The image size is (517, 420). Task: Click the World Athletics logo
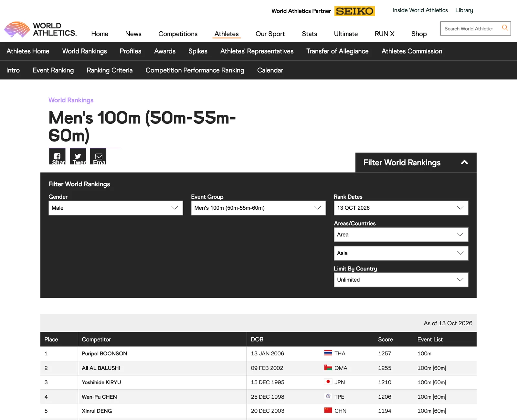pos(40,29)
